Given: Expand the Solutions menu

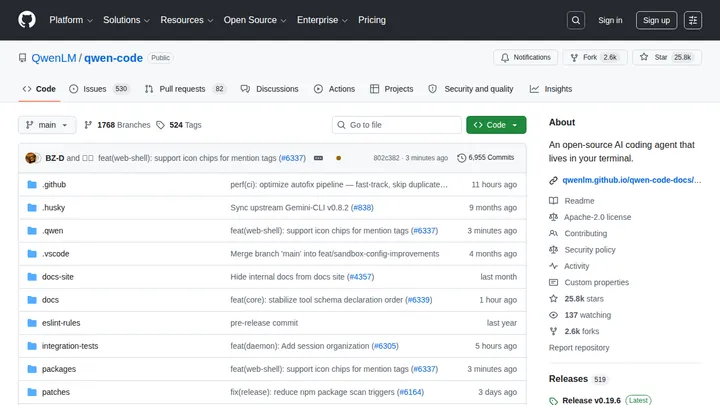Looking at the screenshot, I should point(126,20).
